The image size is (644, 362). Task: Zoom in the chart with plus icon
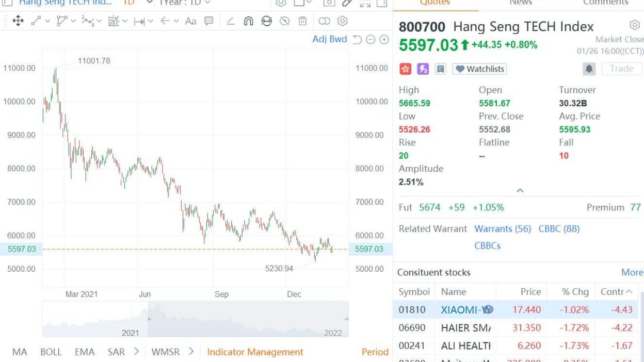[x=384, y=39]
